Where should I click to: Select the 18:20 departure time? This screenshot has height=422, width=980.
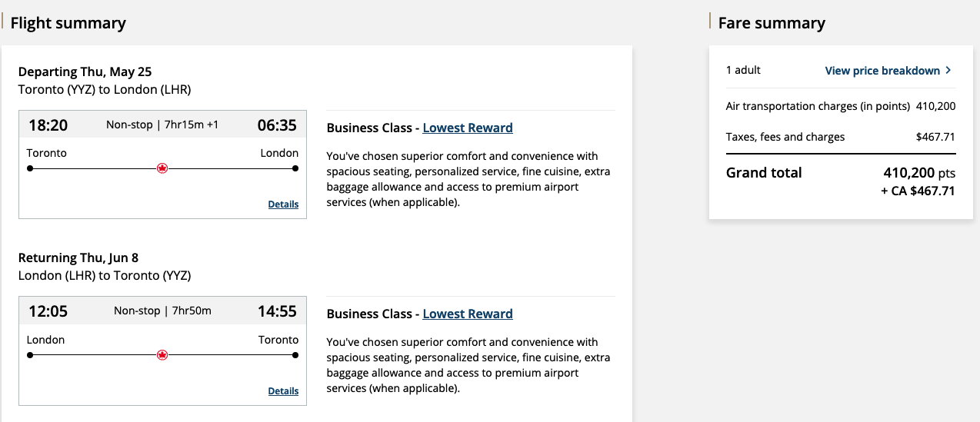(48, 125)
